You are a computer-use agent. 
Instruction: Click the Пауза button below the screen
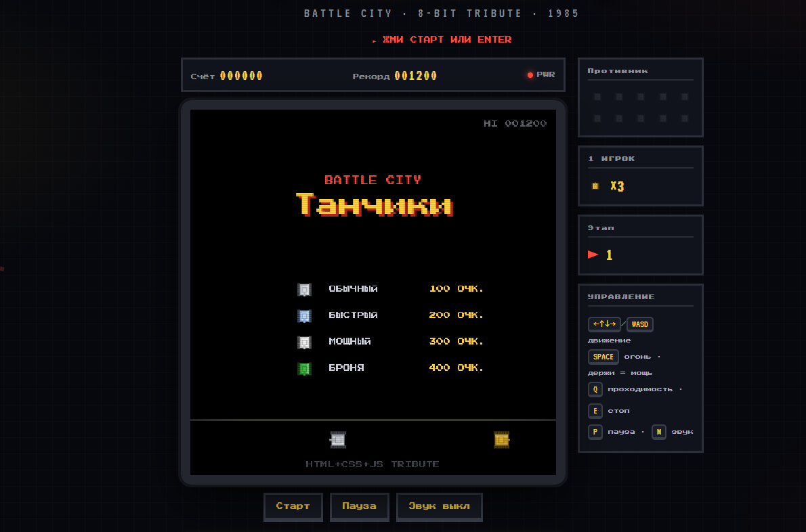point(359,506)
